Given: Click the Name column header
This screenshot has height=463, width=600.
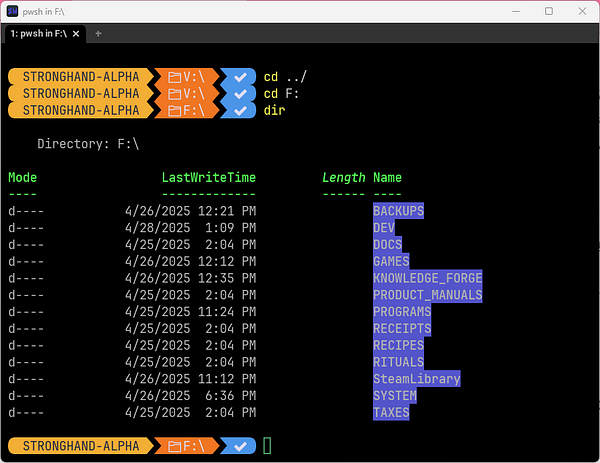Looking at the screenshot, I should (x=387, y=177).
